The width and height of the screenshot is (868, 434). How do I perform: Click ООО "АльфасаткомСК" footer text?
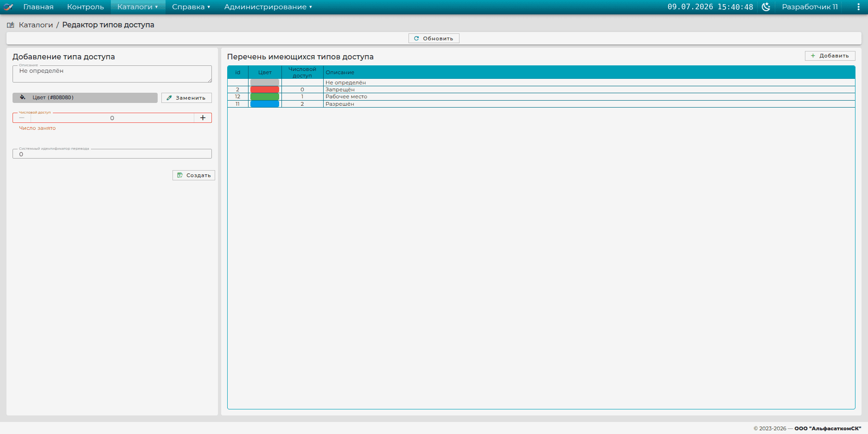pyautogui.click(x=828, y=428)
